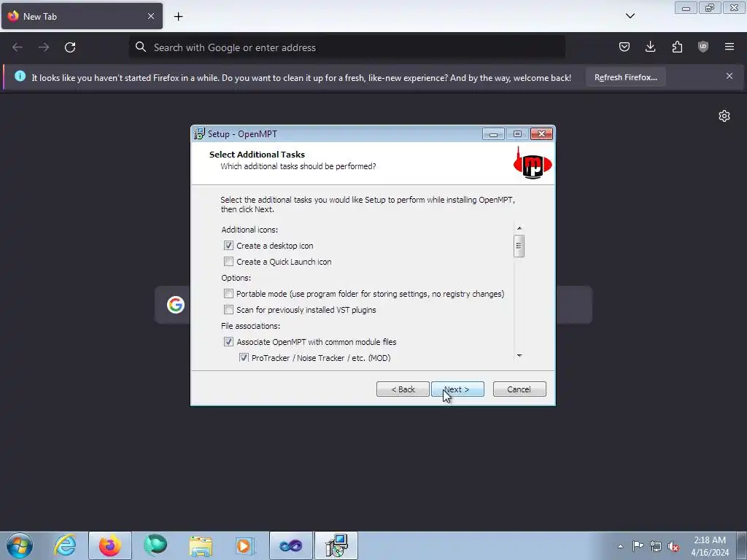Screen dimensions: 747x560
Task: Close the New Tab tab
Action: (x=150, y=16)
